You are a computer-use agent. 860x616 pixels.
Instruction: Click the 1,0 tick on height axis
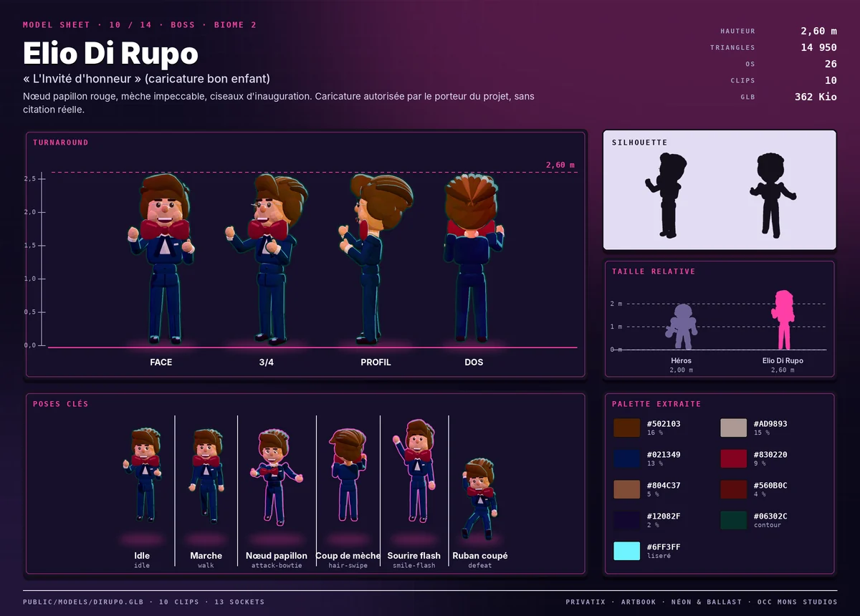29,279
